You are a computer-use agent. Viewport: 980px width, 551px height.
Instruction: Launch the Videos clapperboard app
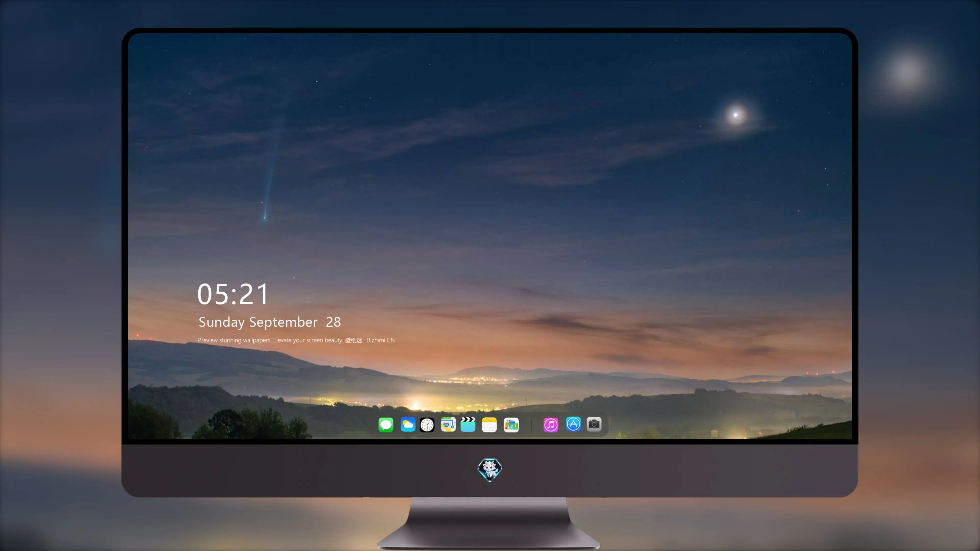click(x=468, y=425)
